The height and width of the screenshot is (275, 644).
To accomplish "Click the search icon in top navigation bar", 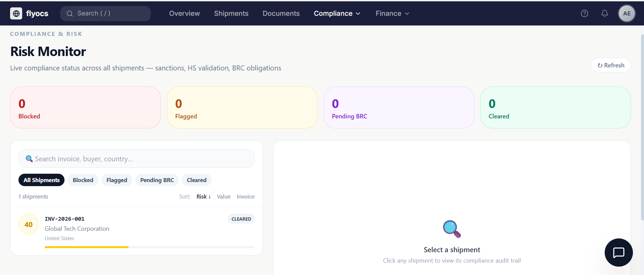I will 70,13.
